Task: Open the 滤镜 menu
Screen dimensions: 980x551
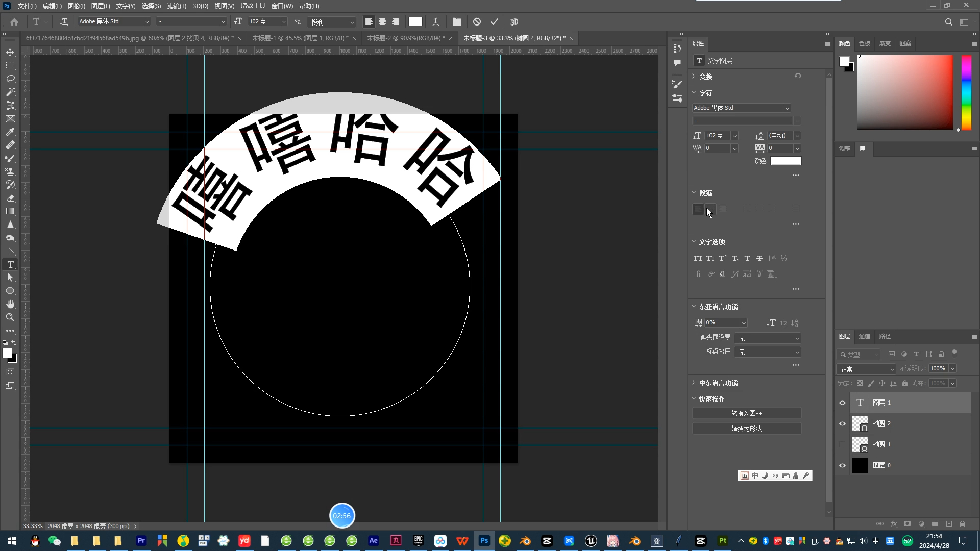Action: click(176, 6)
